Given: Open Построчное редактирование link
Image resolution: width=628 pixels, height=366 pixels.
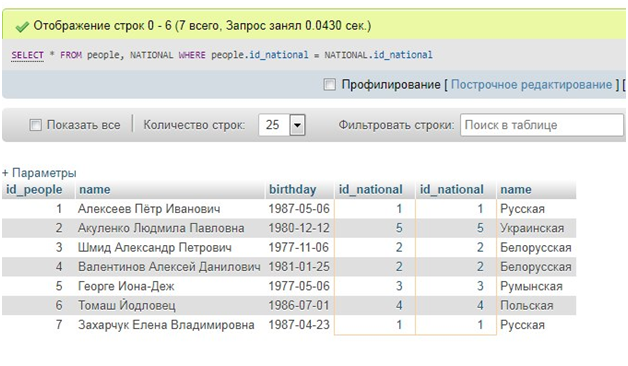Looking at the screenshot, I should (531, 84).
